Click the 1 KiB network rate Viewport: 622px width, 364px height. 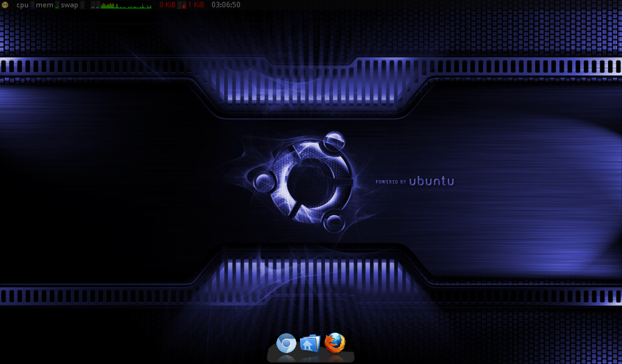pyautogui.click(x=196, y=5)
